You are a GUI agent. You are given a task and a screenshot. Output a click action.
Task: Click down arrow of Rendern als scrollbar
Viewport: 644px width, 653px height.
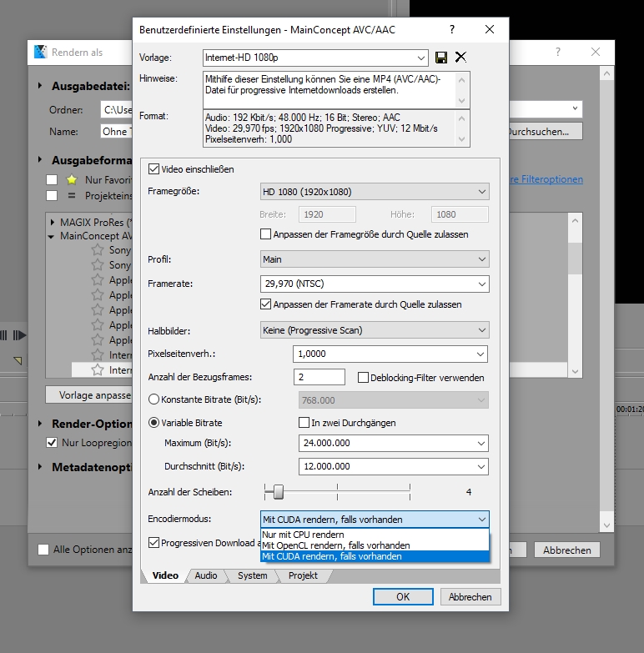click(606, 525)
